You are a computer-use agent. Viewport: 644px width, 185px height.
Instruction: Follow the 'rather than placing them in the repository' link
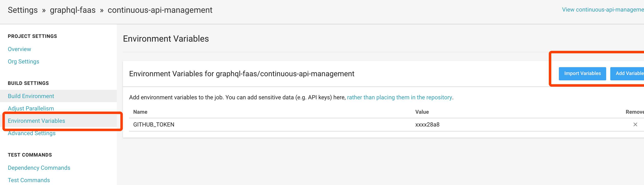tap(400, 97)
